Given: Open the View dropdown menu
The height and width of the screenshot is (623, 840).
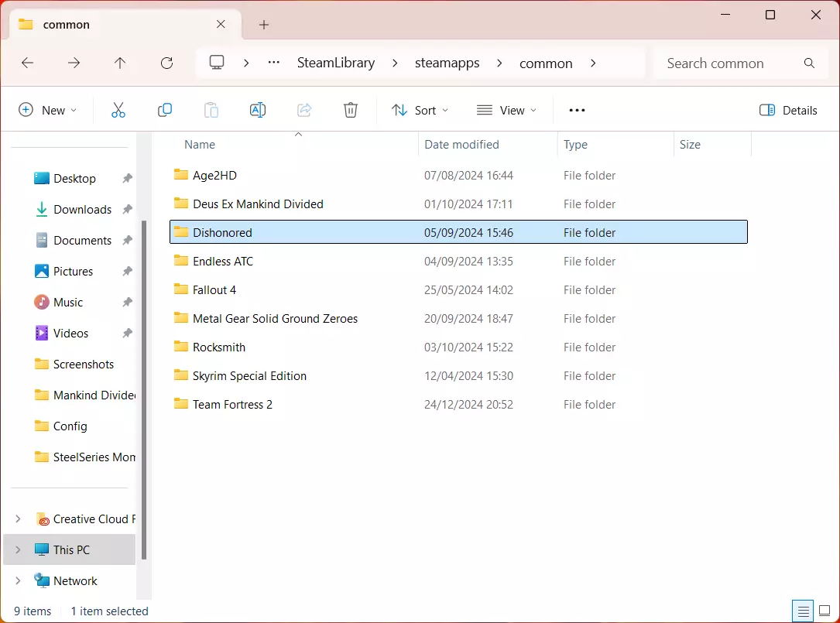Looking at the screenshot, I should [x=506, y=110].
